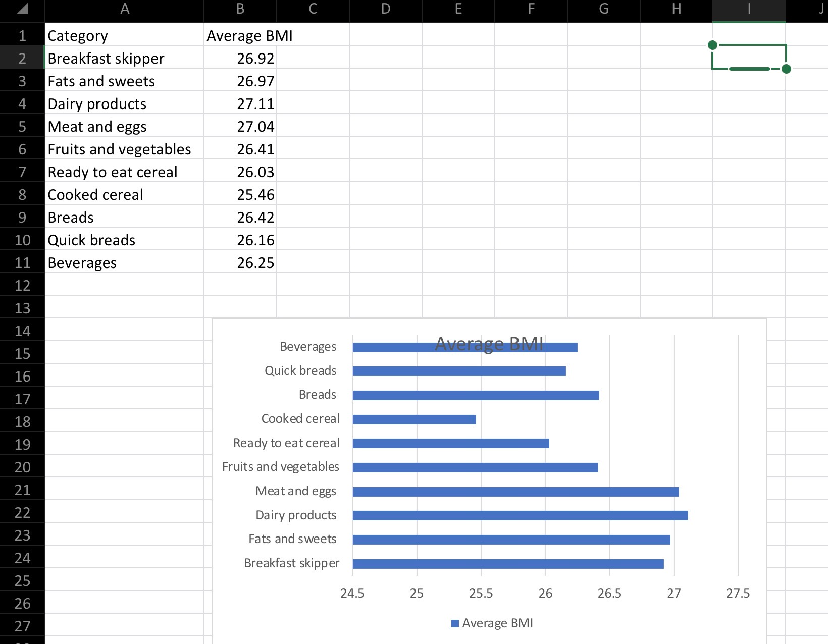Select the column A header
The height and width of the screenshot is (644, 828).
point(125,9)
